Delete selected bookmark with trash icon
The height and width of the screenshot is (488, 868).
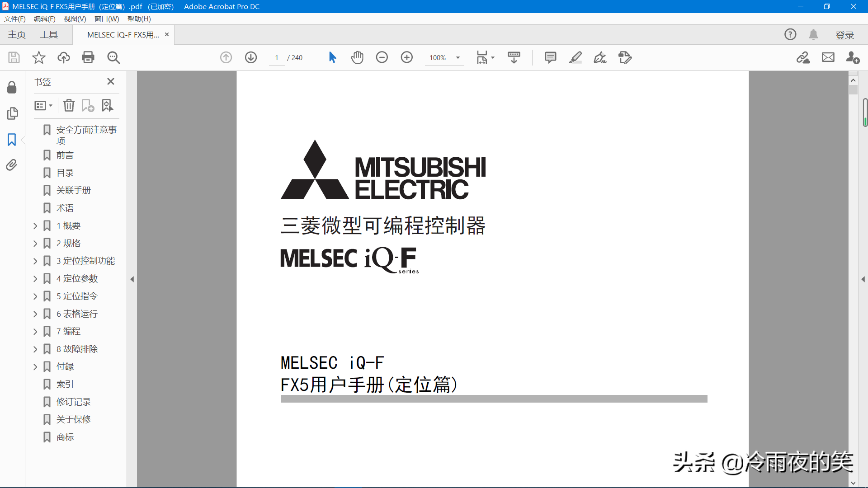coord(69,105)
